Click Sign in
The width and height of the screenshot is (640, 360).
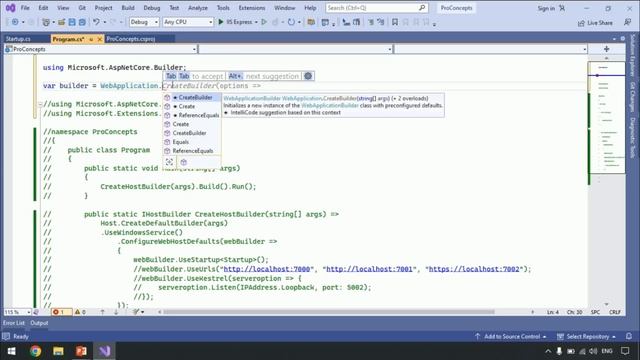(546, 8)
